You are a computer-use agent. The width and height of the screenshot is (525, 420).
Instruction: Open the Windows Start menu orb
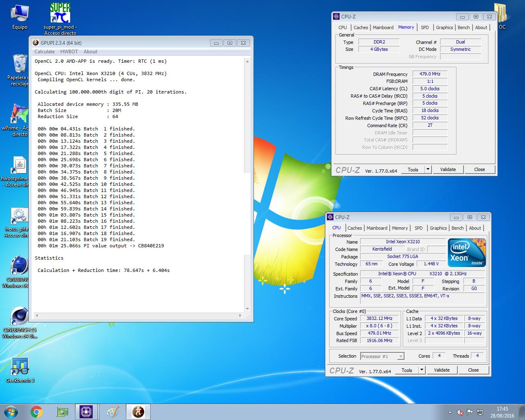(x=11, y=411)
